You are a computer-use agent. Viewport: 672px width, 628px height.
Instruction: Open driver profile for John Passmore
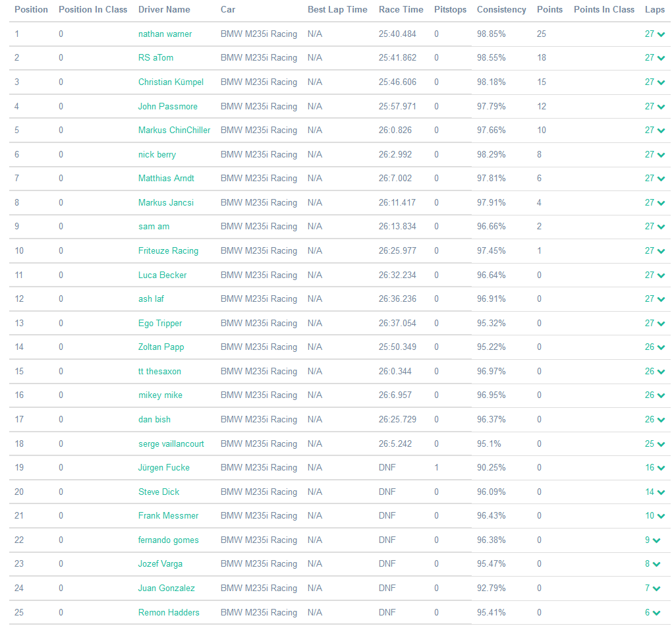pos(167,106)
